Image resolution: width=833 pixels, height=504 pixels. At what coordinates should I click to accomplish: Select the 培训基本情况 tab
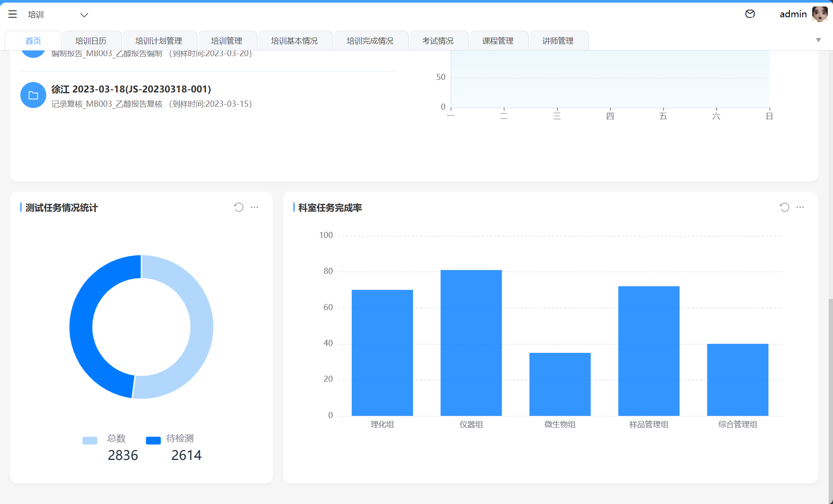pyautogui.click(x=295, y=41)
